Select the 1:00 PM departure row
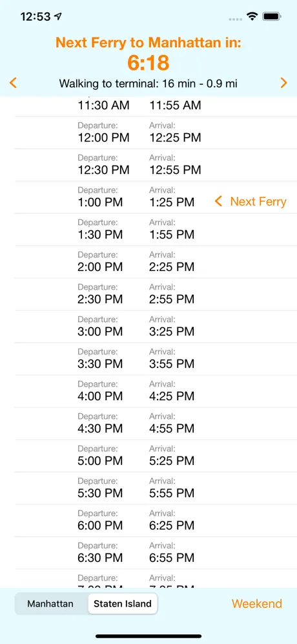 156,197
